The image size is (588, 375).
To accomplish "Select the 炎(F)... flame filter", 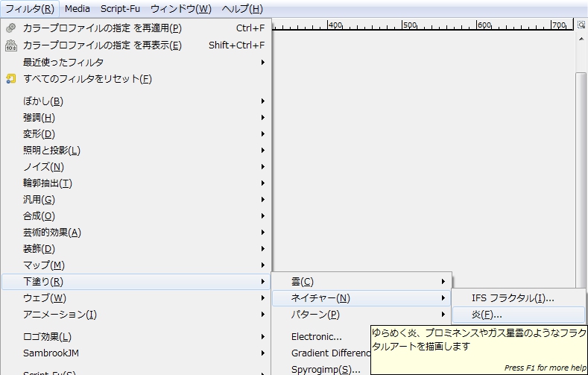I will (x=519, y=315).
